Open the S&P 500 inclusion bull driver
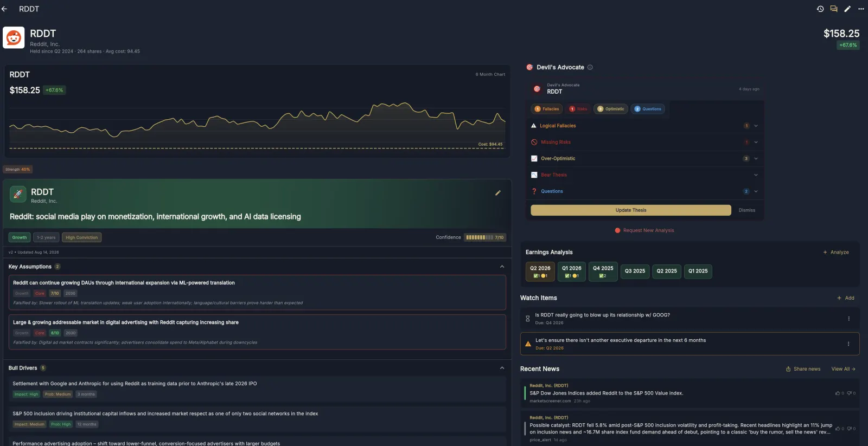 click(257, 419)
